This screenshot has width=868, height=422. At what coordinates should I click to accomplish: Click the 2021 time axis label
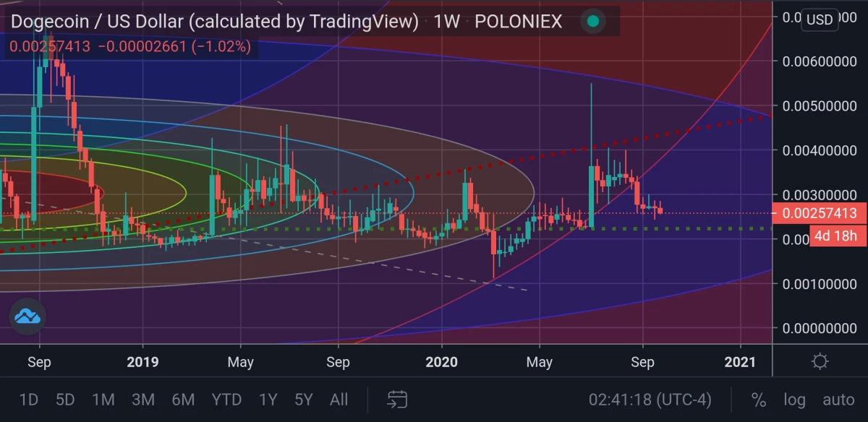(x=741, y=361)
